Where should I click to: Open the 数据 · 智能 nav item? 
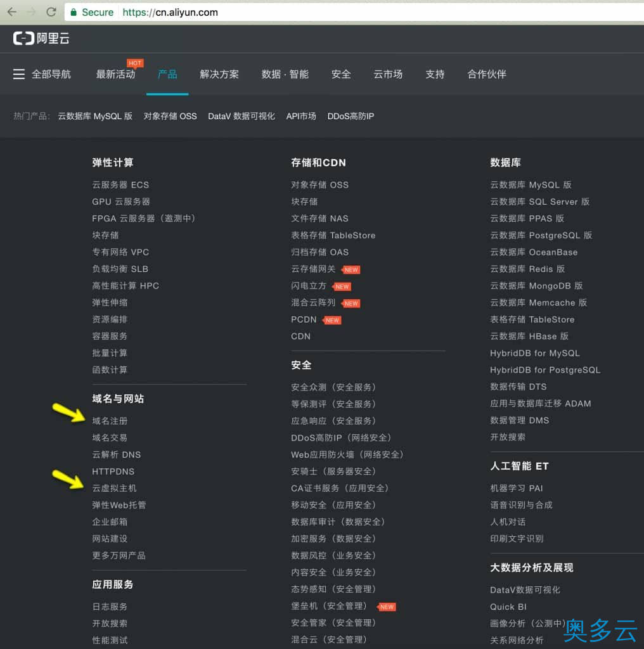tap(285, 74)
